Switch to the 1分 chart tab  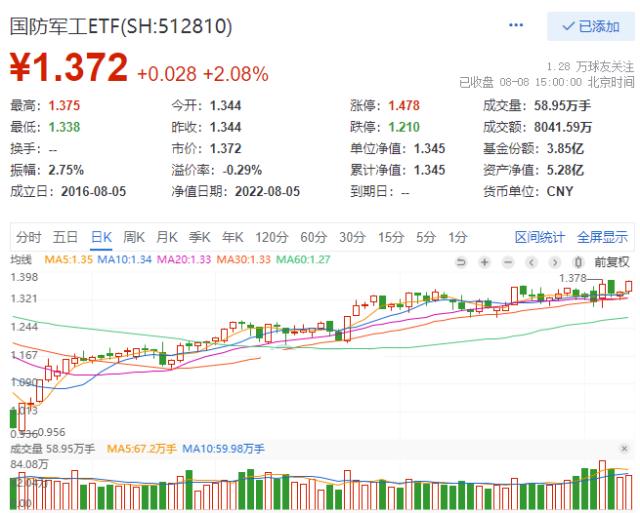point(458,237)
